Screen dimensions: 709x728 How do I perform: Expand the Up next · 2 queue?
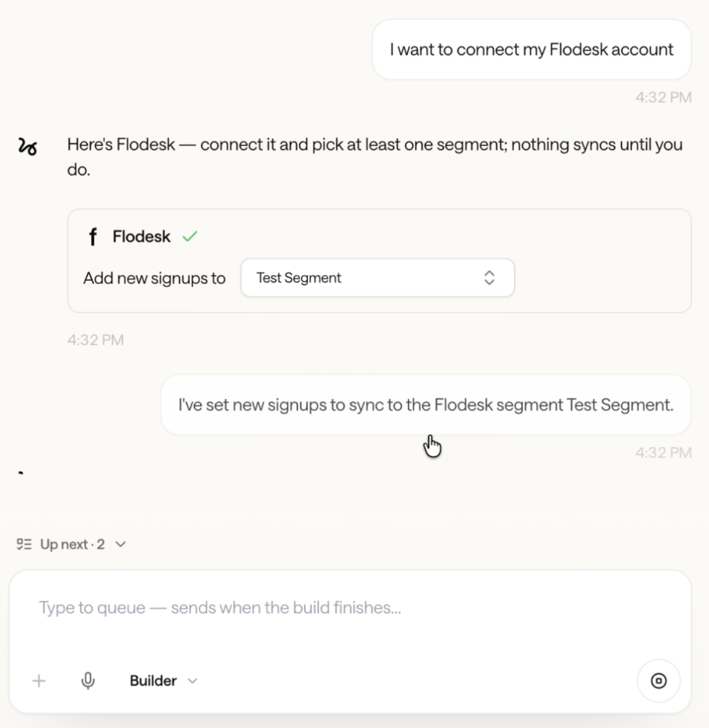[72, 543]
